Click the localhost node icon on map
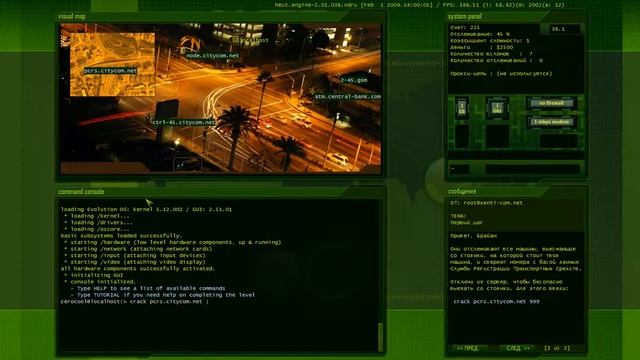Screen dimensions: 640x360 236,40
